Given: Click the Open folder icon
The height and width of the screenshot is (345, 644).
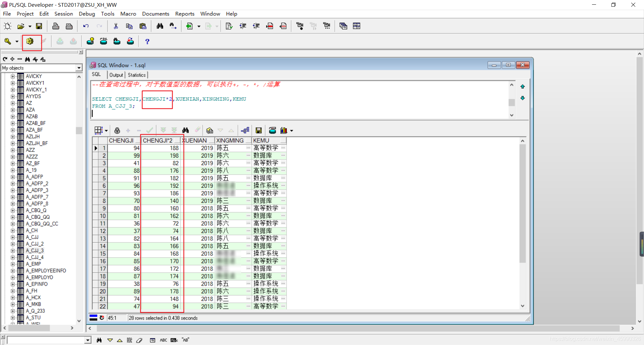Looking at the screenshot, I should [x=21, y=26].
